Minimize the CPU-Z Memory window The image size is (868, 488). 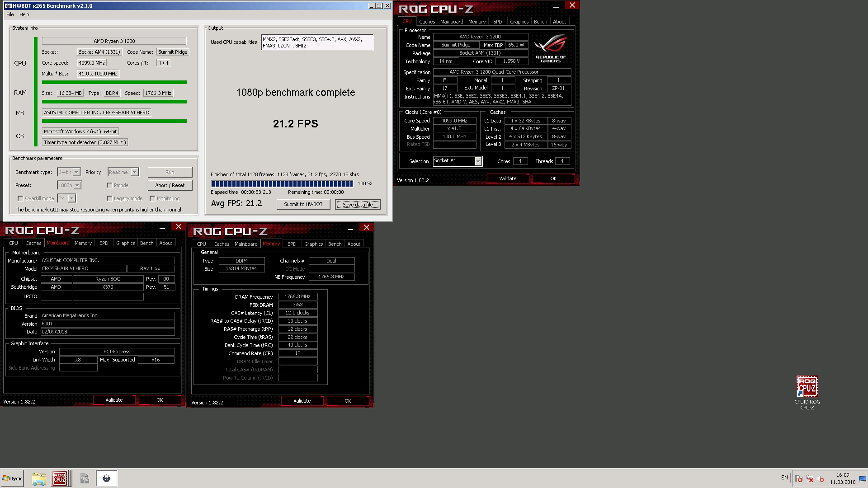(x=350, y=229)
